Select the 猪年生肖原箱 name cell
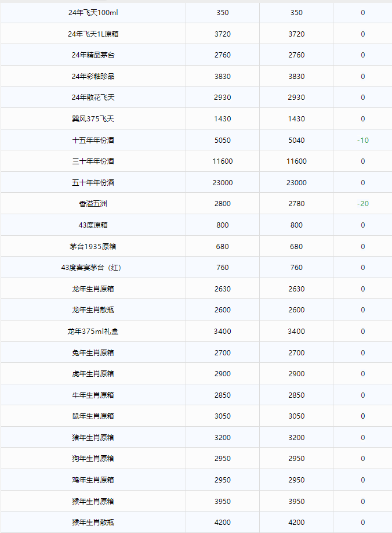The image size is (392, 533). pyautogui.click(x=93, y=437)
